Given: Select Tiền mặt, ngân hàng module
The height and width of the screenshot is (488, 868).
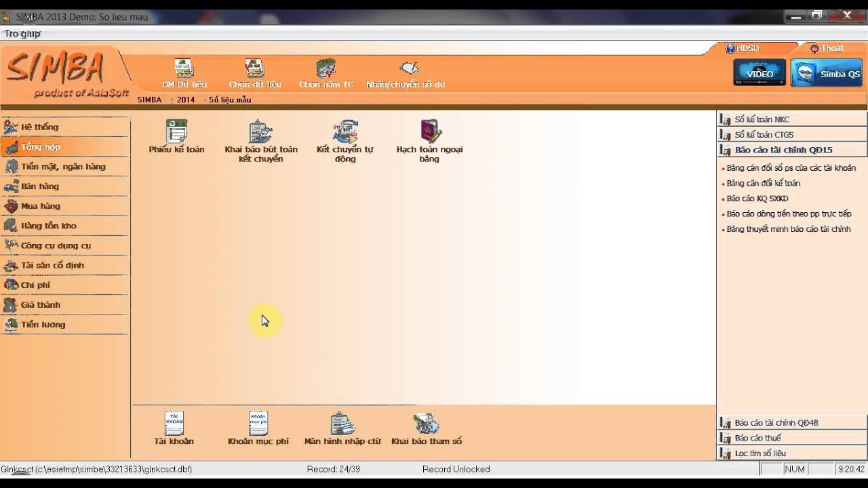Looking at the screenshot, I should tap(64, 167).
